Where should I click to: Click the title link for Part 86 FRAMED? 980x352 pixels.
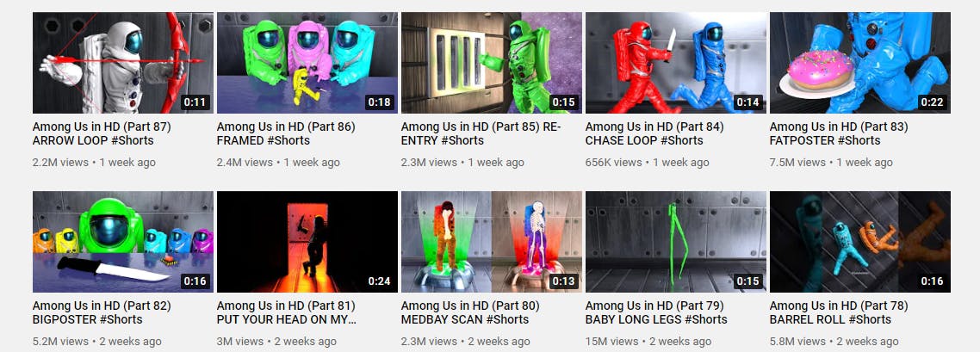pos(286,133)
